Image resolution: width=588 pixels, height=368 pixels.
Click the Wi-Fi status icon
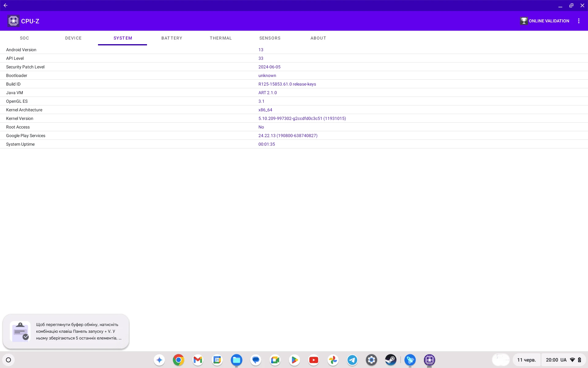click(x=572, y=360)
